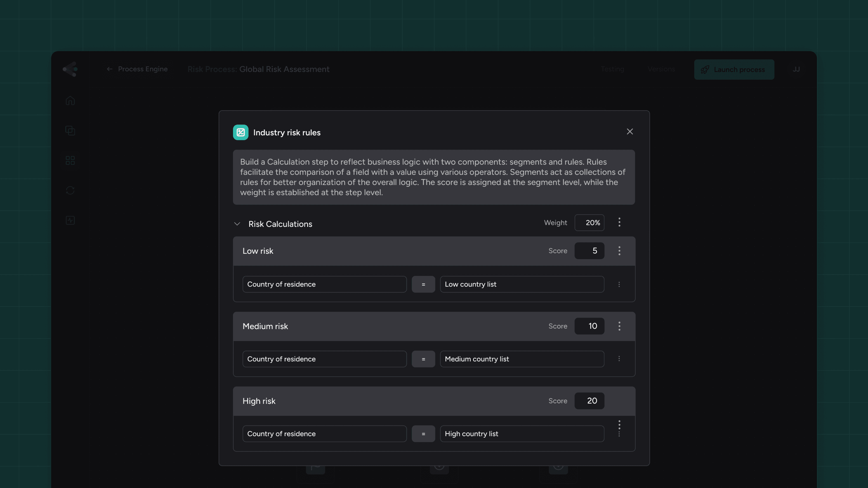Screen dimensions: 868x488
Task: Collapse the Risk Calculations section
Action: click(x=237, y=224)
